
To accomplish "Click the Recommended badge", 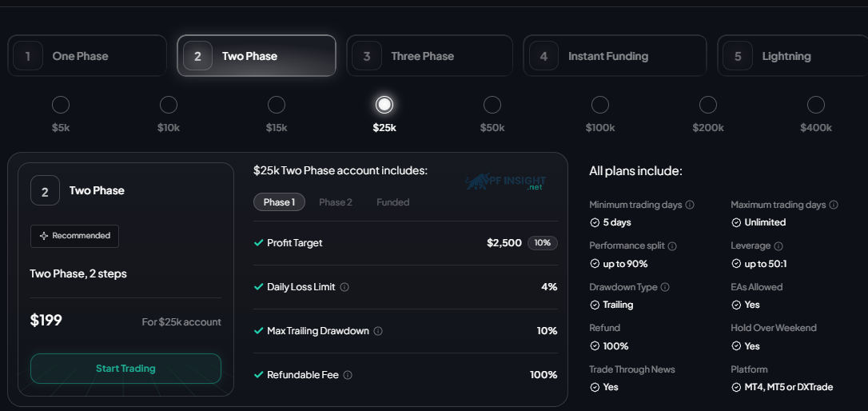I will tap(75, 236).
